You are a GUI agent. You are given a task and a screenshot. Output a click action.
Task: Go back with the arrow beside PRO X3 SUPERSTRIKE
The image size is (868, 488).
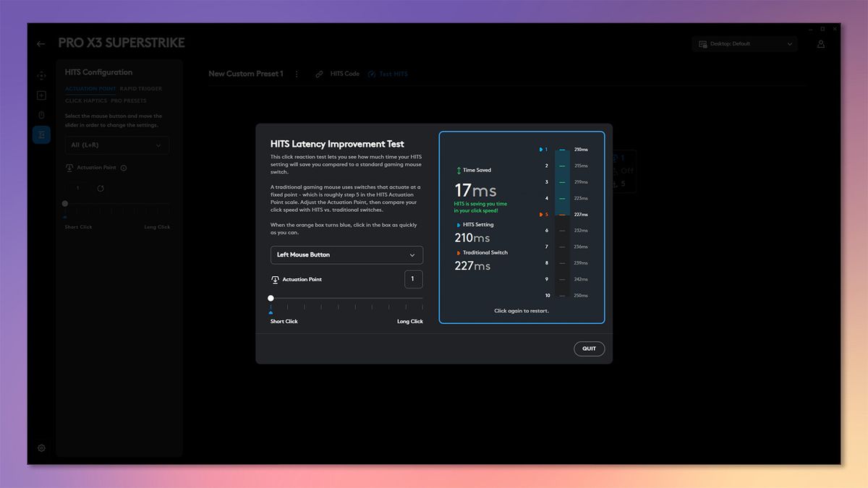click(x=41, y=43)
